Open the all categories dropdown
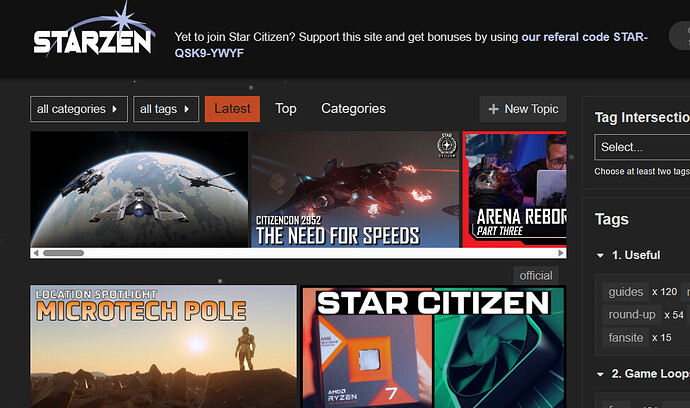Viewport: 690px width, 408px height. [79, 109]
